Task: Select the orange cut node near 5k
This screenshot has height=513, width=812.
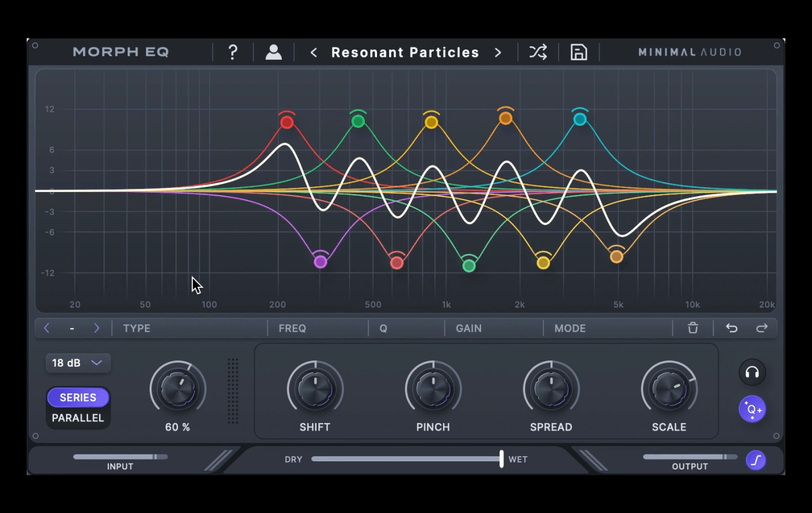Action: (617, 256)
